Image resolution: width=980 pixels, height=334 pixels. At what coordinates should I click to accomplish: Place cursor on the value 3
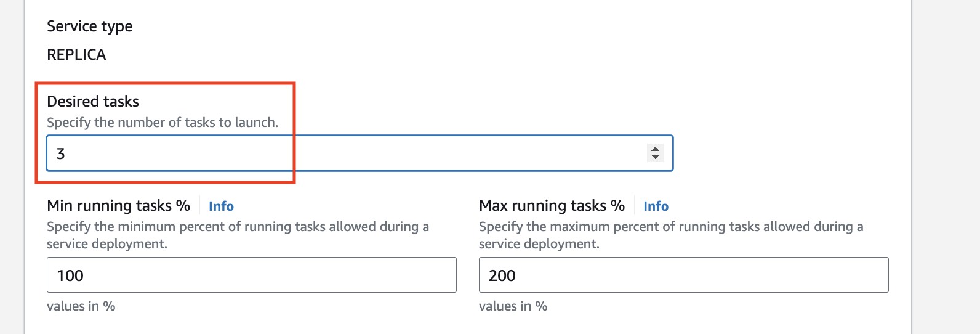[61, 153]
